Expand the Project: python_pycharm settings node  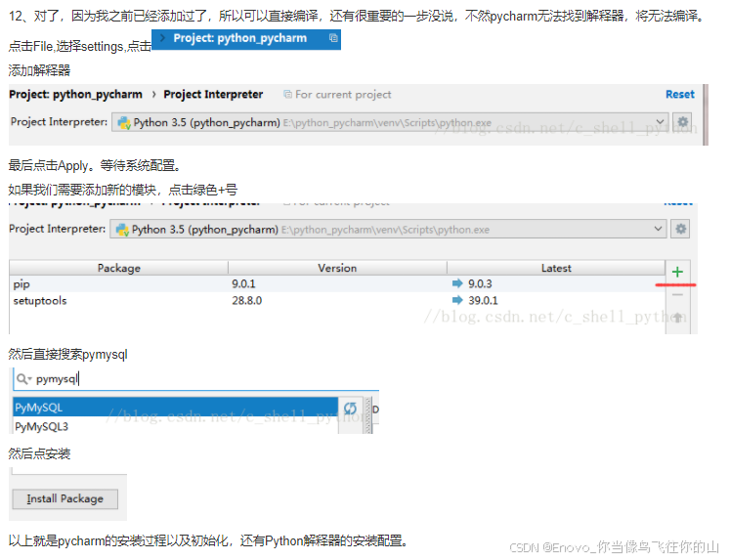(x=162, y=38)
